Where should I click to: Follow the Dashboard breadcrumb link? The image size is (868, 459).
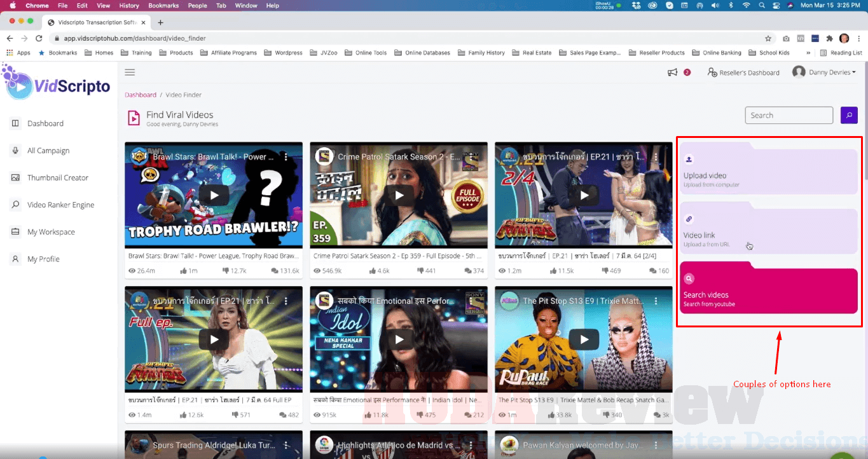(141, 95)
